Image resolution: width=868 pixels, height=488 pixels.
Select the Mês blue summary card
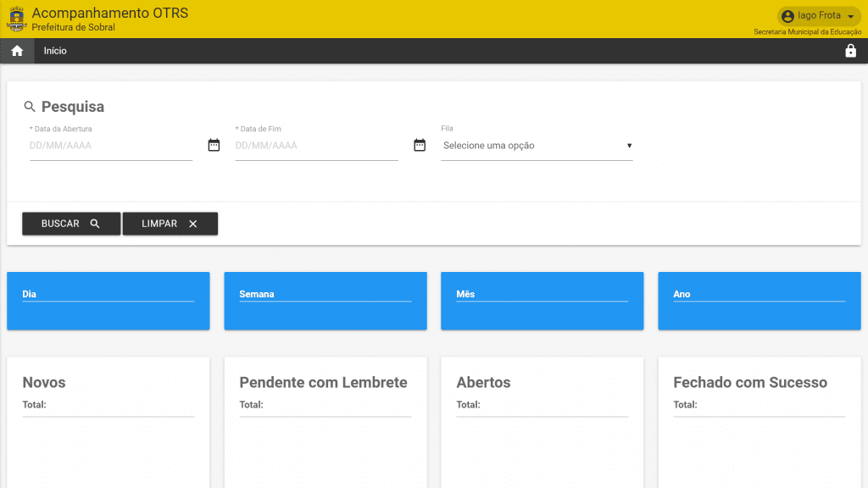(x=542, y=301)
